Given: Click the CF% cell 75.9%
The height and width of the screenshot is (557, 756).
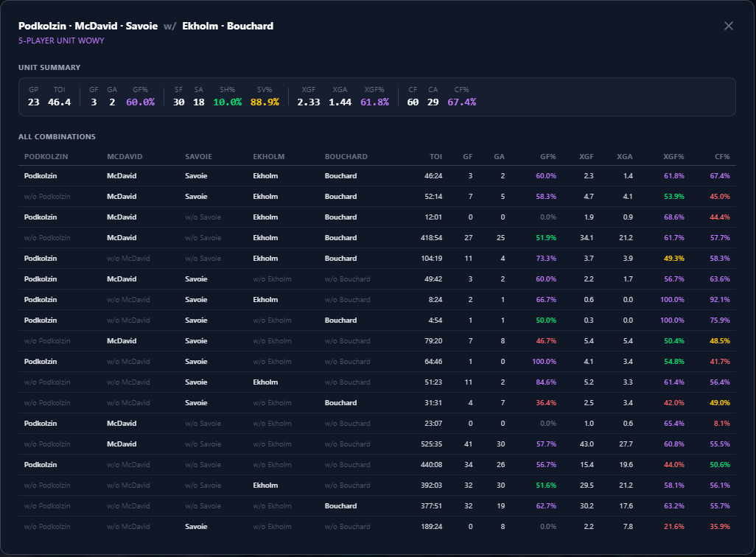Looking at the screenshot, I should coord(720,320).
